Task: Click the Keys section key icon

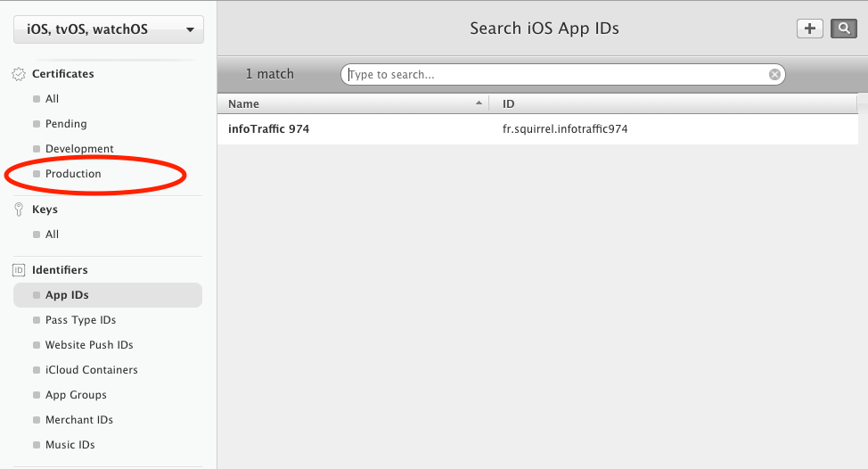Action: (x=19, y=210)
